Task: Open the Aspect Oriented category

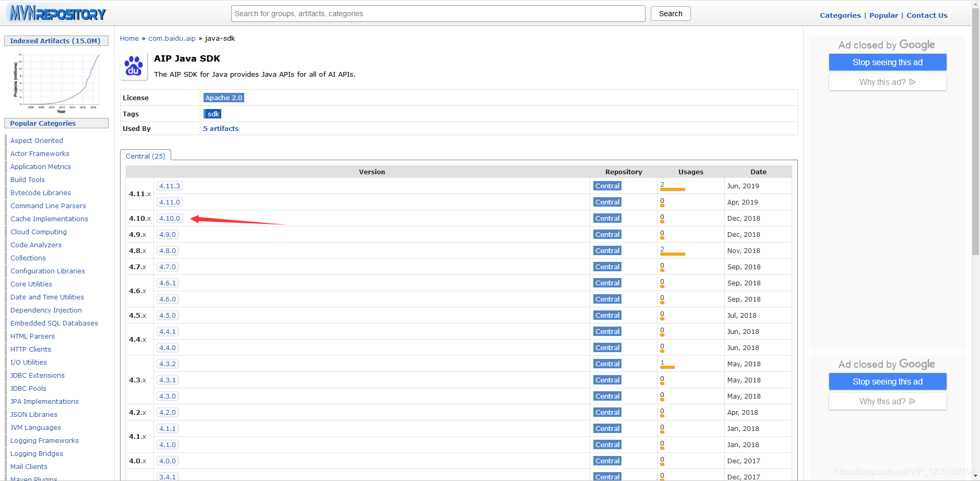Action: (x=37, y=140)
